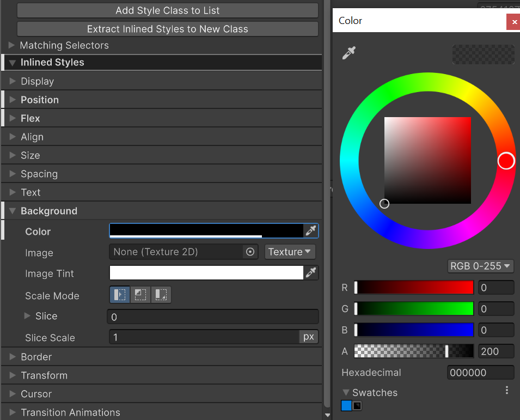This screenshot has width=520, height=420.
Task: Select the scale-and-crop scale mode
Action: (x=140, y=295)
